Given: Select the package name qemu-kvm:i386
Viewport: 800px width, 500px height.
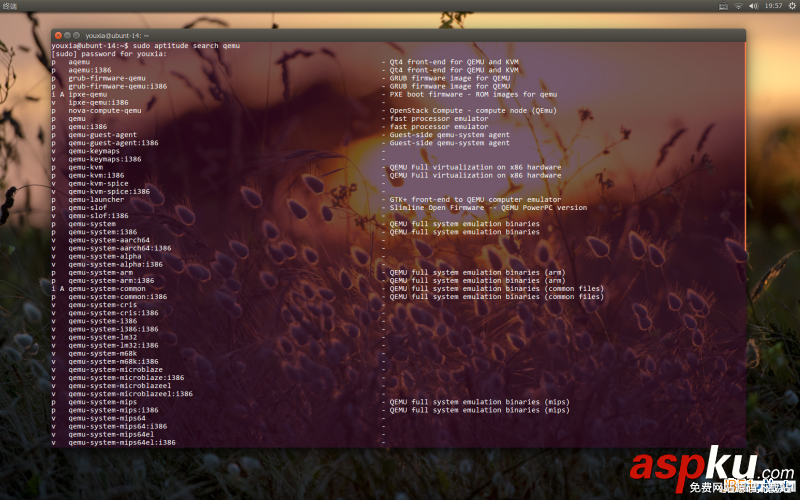Looking at the screenshot, I should point(96,176).
